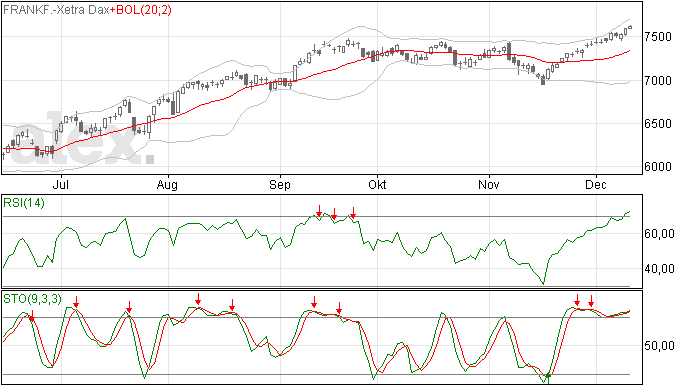The height and width of the screenshot is (387, 690).
Task: Click the +BOL(20;2) indicator label
Action: pyautogui.click(x=140, y=10)
